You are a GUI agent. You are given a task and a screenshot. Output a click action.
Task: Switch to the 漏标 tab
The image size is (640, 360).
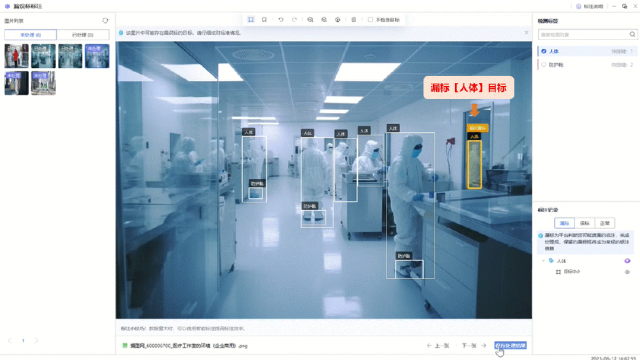click(x=564, y=223)
